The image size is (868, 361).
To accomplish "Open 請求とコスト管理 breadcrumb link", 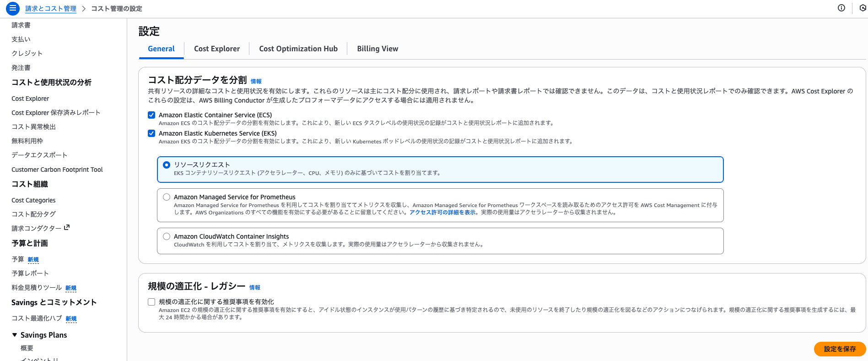I will (x=51, y=9).
